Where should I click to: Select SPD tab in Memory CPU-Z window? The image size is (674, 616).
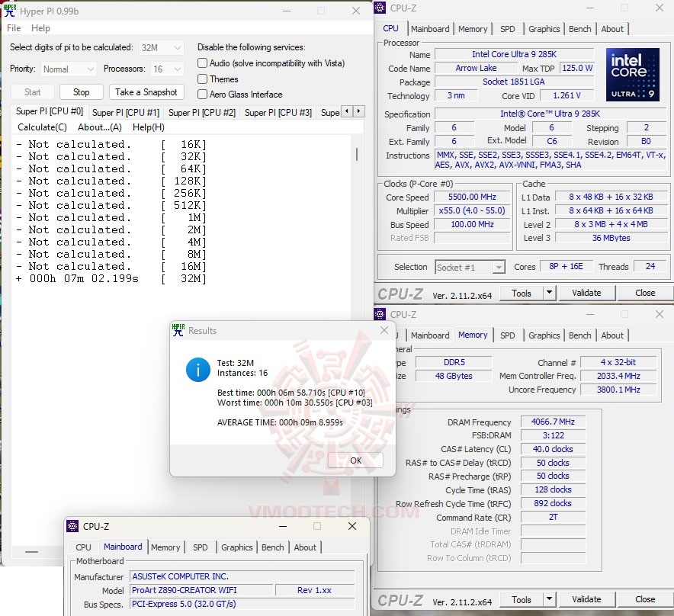pyautogui.click(x=507, y=335)
